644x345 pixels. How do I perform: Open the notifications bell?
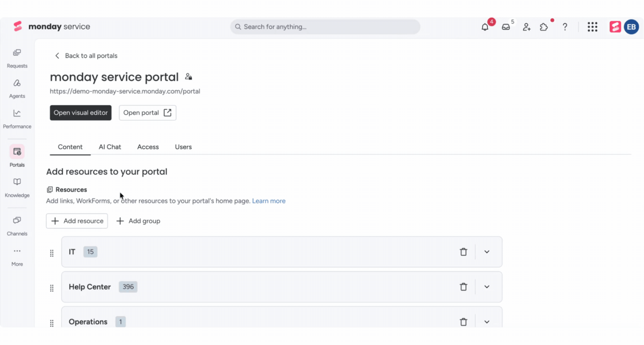pos(485,27)
